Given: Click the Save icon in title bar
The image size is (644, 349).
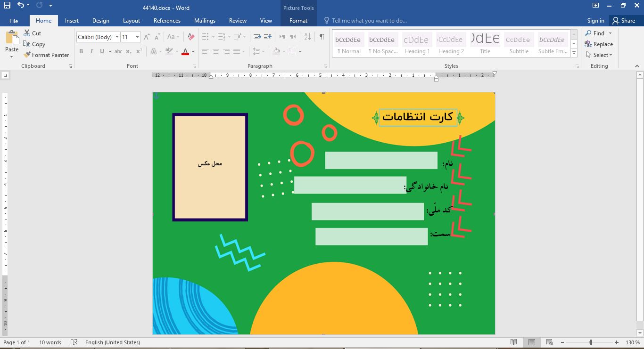Looking at the screenshot, I should coord(7,5).
